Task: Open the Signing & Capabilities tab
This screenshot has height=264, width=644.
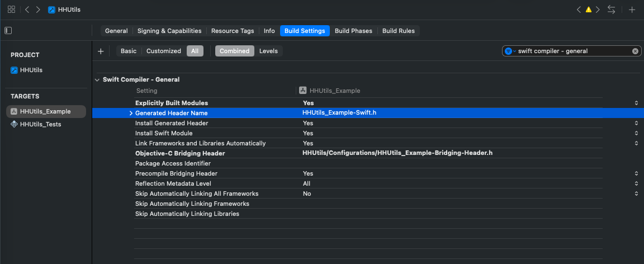Action: pos(169,31)
